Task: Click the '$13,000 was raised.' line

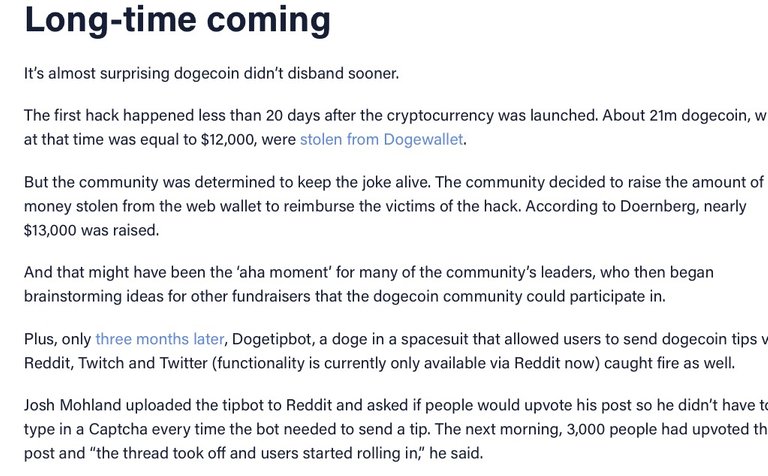Action: [x=92, y=230]
